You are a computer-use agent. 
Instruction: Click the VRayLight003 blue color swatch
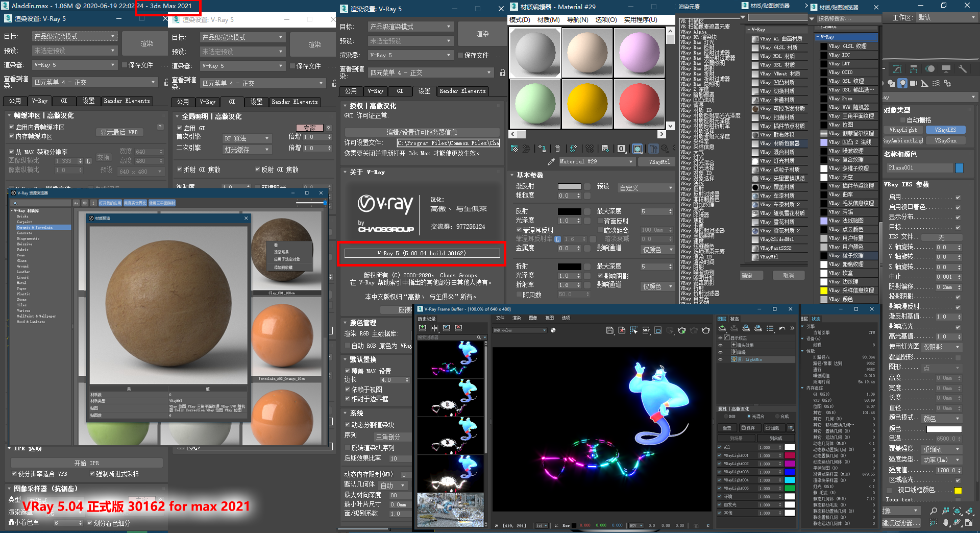(x=790, y=472)
